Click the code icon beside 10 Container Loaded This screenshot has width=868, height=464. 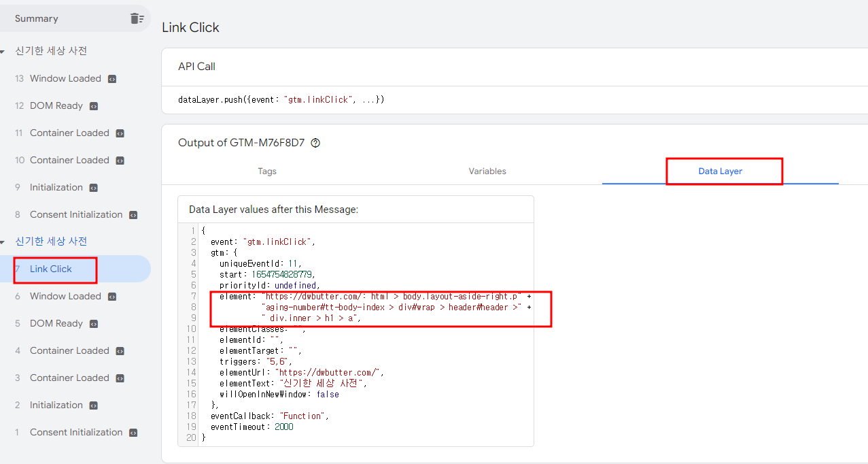120,161
